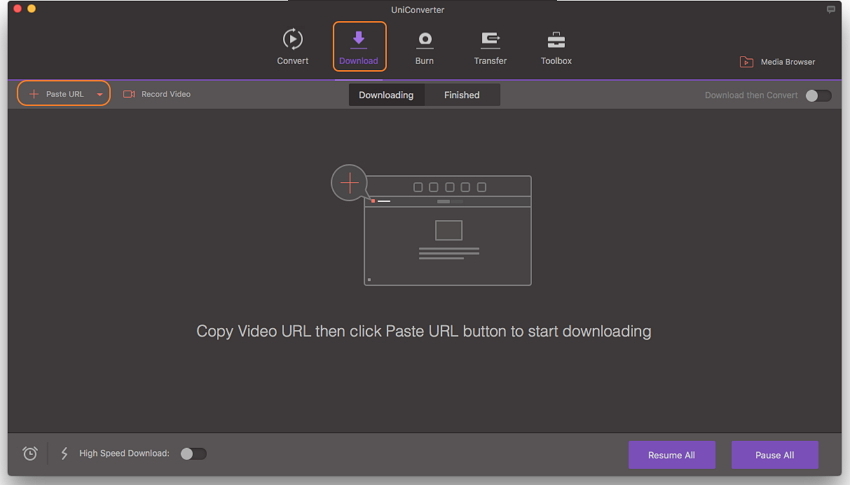850x485 pixels.
Task: Click the lightning bolt speed icon
Action: [64, 453]
